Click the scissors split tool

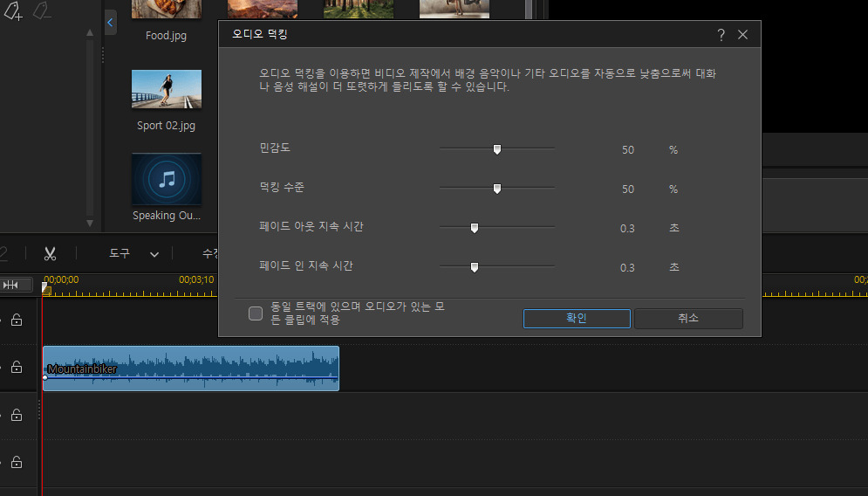(x=51, y=254)
